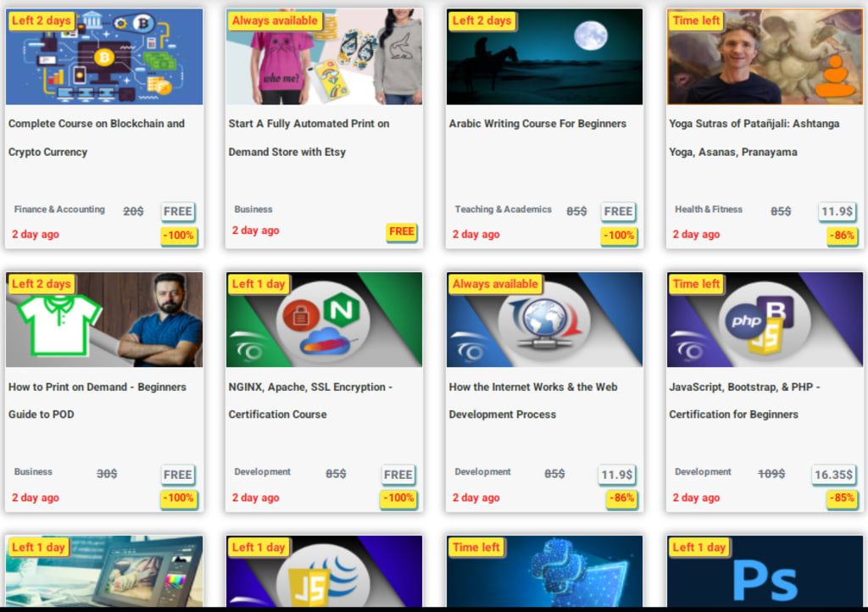Click the 11.9$ price on Yoga Sutras

[x=837, y=211]
